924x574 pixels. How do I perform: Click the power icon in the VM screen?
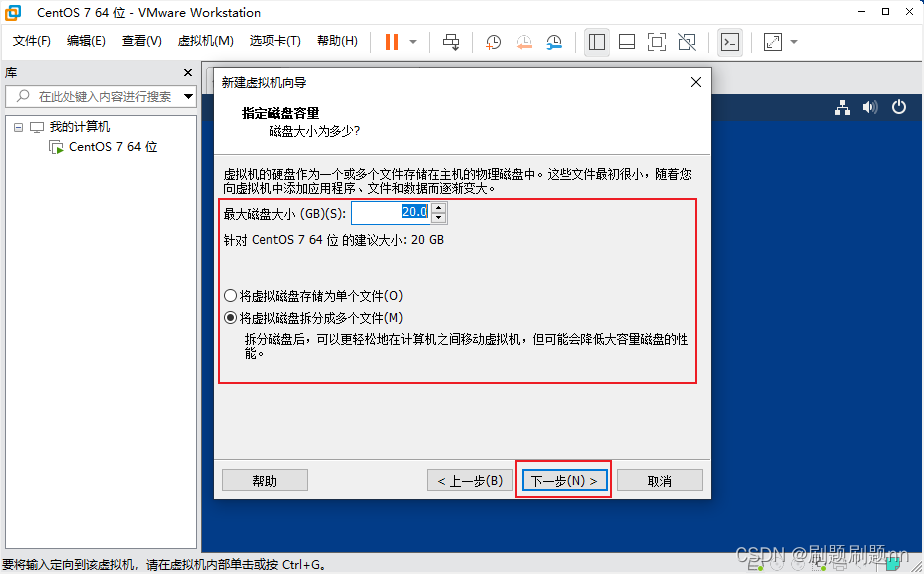899,107
